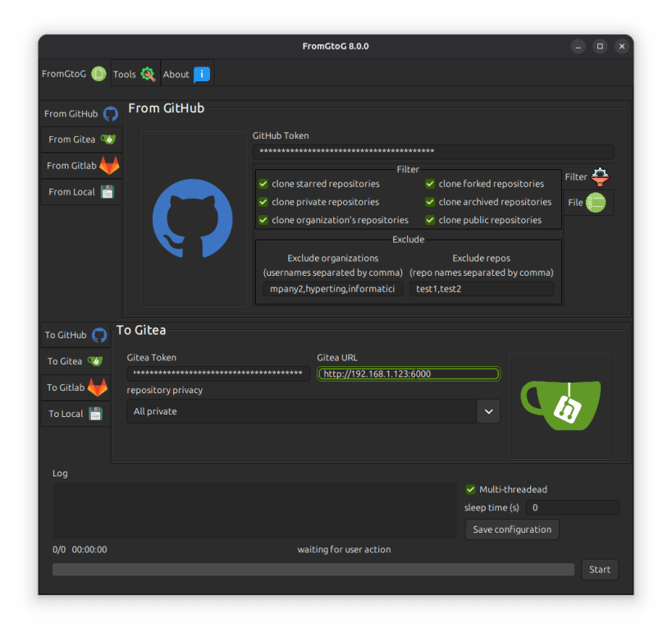The height and width of the screenshot is (637, 672).
Task: Click the 00:00:00 elapsed time text
Action: click(x=89, y=549)
